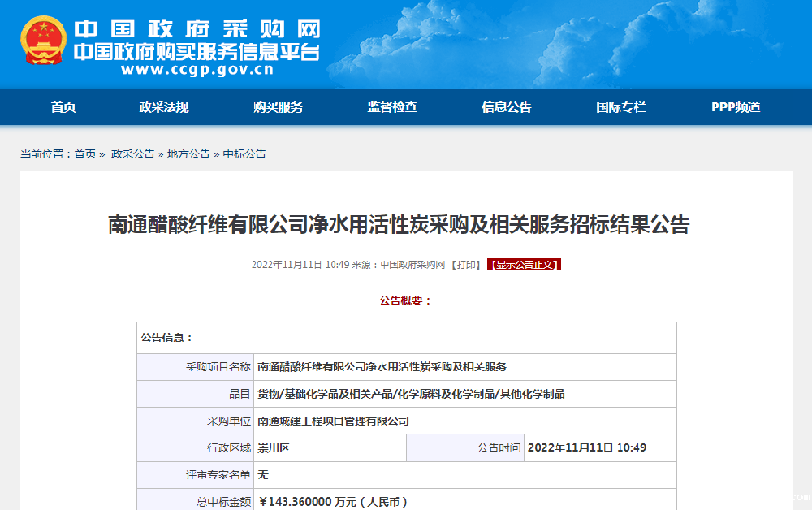Click the 采购单位 value 南通城建工程项目管理有限公司

click(x=333, y=421)
